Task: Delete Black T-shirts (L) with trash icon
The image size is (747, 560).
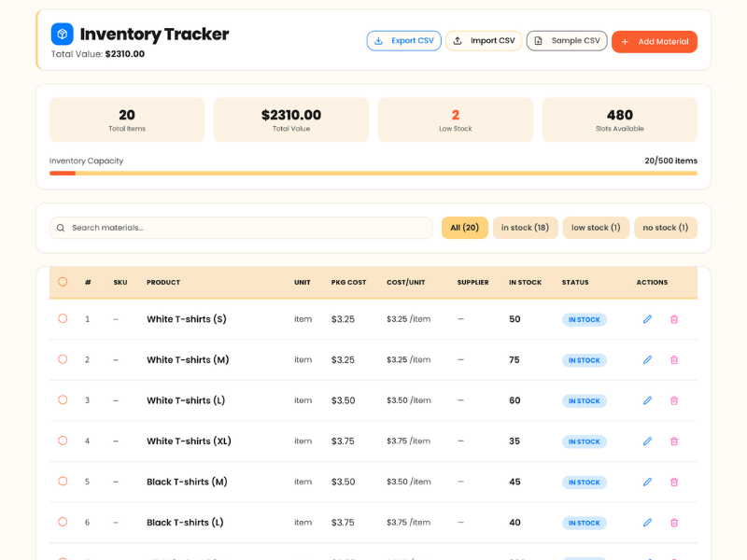Action: [x=673, y=523]
